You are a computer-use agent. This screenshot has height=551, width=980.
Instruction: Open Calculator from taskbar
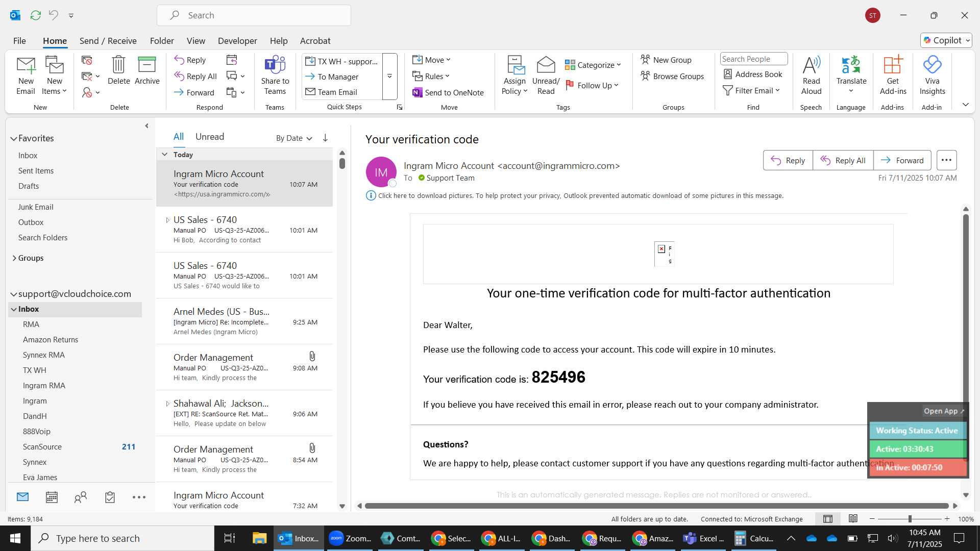coord(753,538)
